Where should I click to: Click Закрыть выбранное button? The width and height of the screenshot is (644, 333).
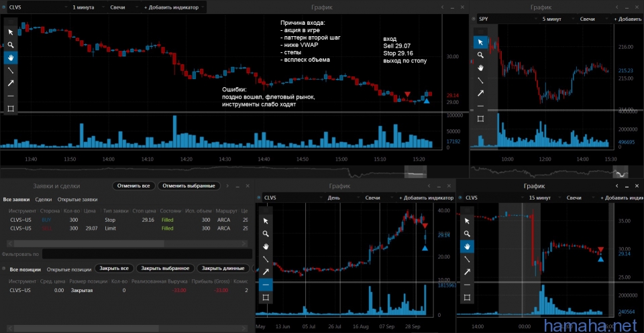165,268
